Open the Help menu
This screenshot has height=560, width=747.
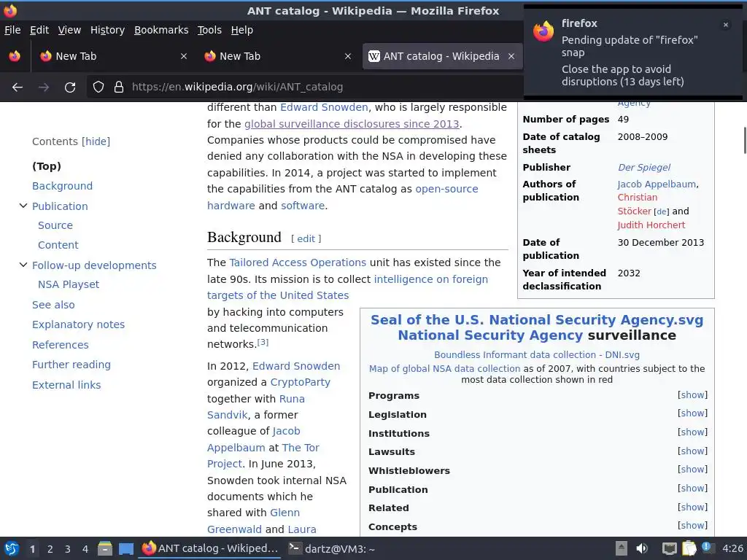click(x=242, y=30)
